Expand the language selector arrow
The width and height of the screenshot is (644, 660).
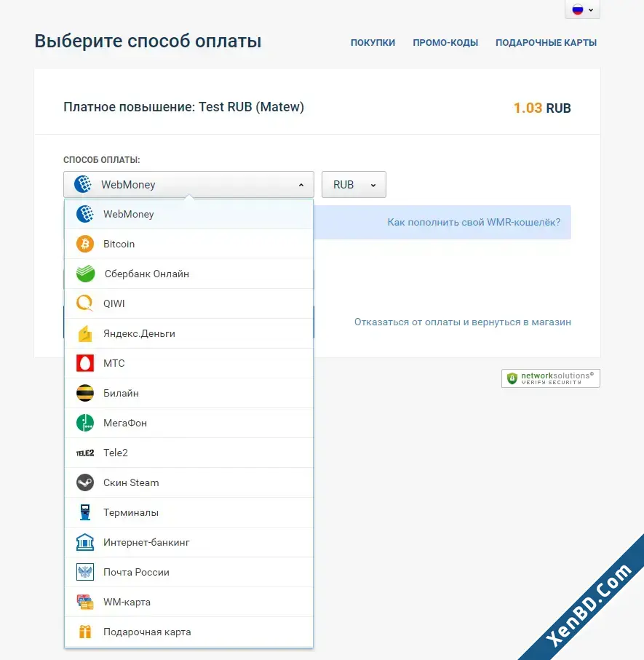click(591, 9)
